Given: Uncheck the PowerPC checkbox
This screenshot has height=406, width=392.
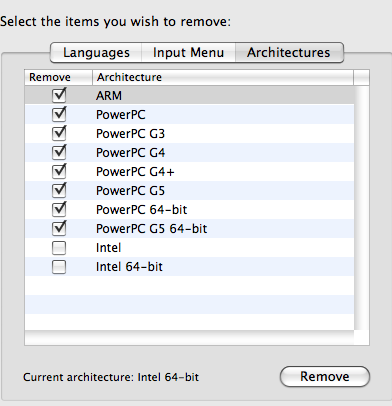Looking at the screenshot, I should click(x=59, y=115).
